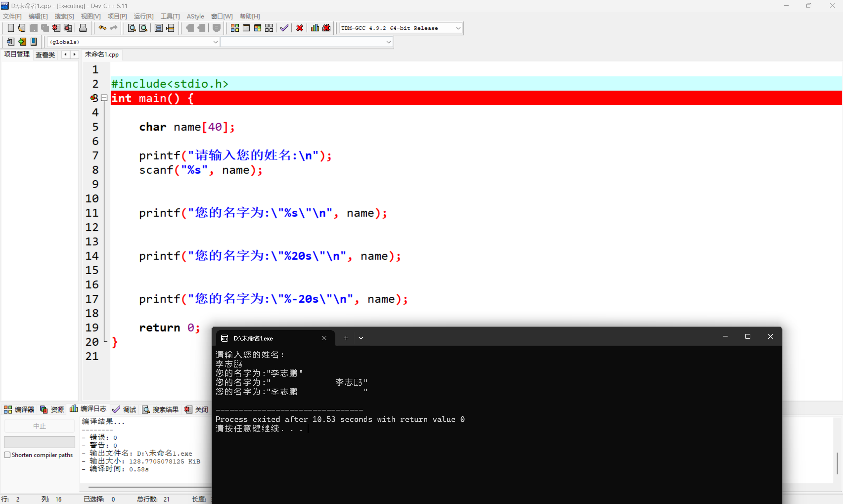Toggle breakpoint marker on line 3 gutter
This screenshot has height=504, width=843.
(93, 98)
